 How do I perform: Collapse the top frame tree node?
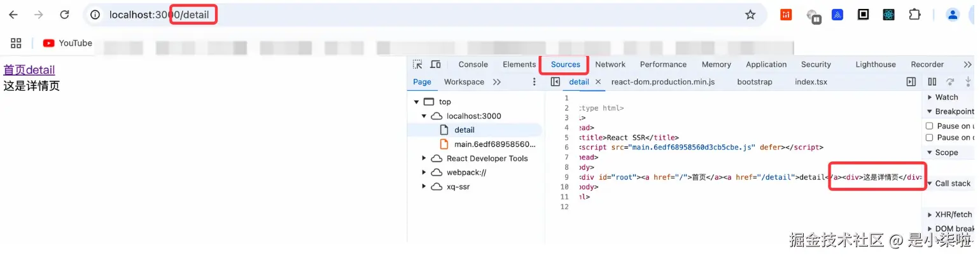point(416,102)
